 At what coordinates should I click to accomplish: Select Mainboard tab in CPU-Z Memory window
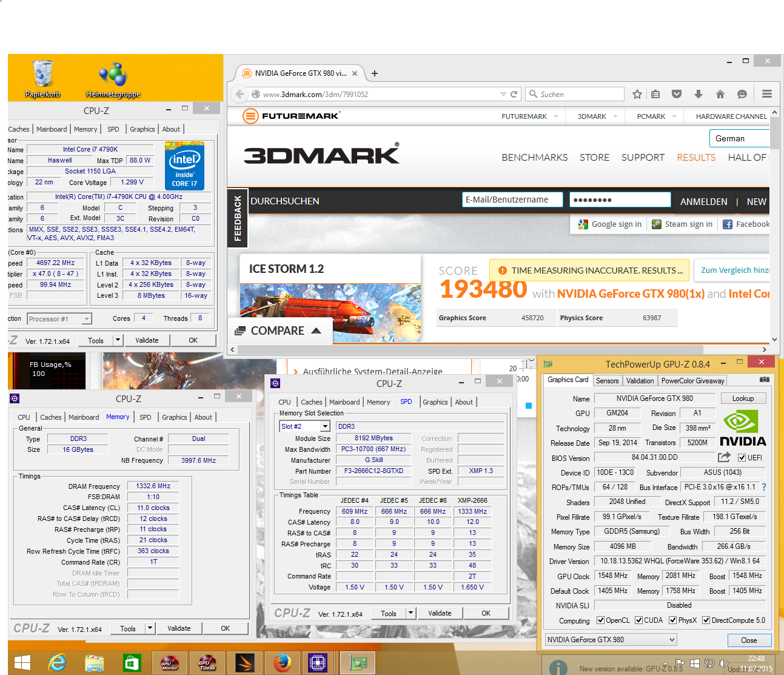point(84,417)
